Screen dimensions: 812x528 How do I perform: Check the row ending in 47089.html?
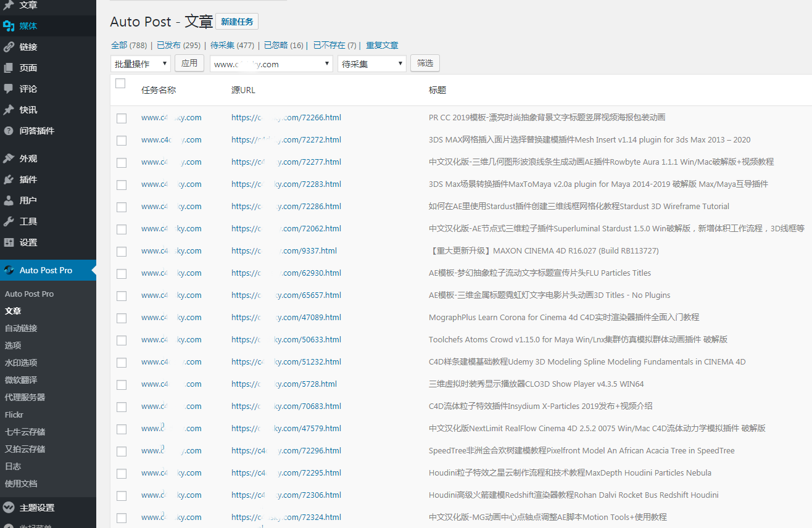click(122, 318)
